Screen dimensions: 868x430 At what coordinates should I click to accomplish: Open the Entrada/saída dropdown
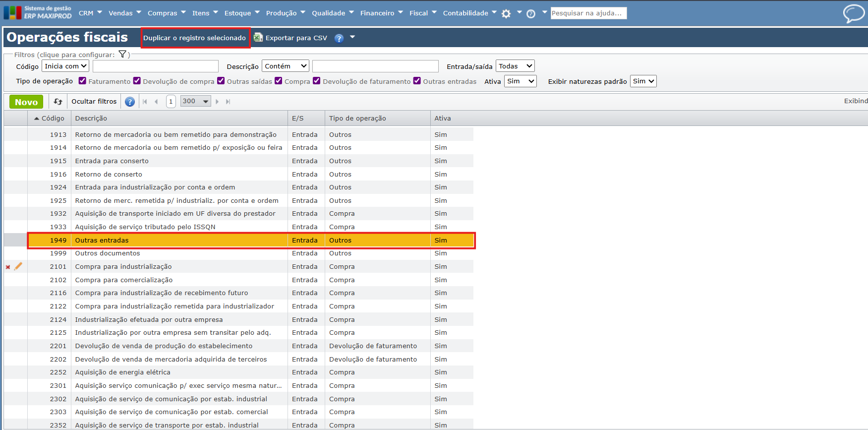tap(515, 66)
